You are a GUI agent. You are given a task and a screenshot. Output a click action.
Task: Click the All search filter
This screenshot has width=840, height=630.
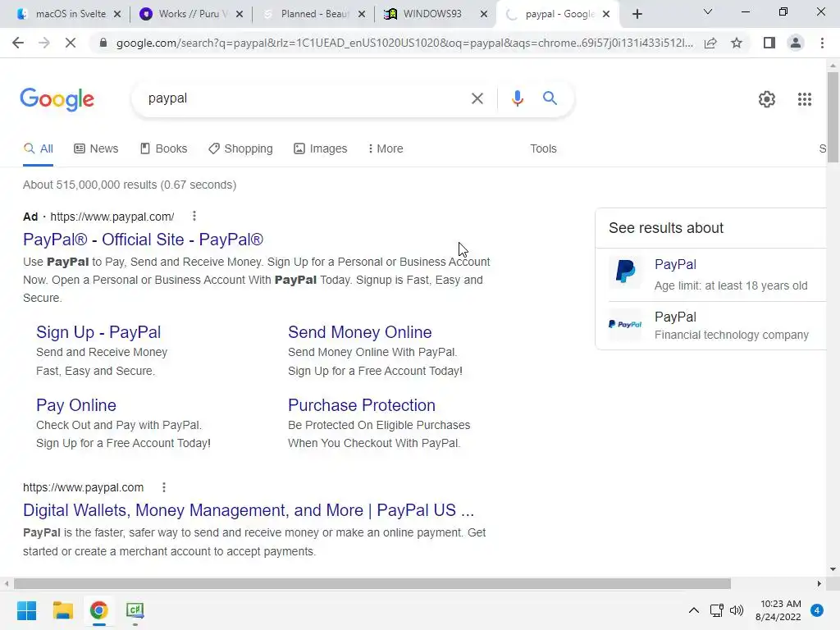coord(38,149)
